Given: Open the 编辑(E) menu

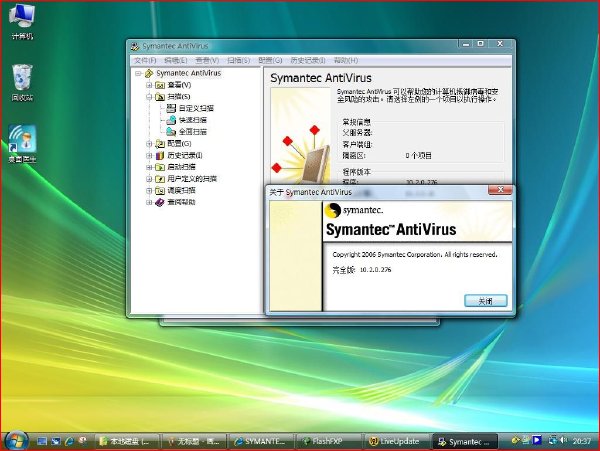Looking at the screenshot, I should (x=176, y=60).
